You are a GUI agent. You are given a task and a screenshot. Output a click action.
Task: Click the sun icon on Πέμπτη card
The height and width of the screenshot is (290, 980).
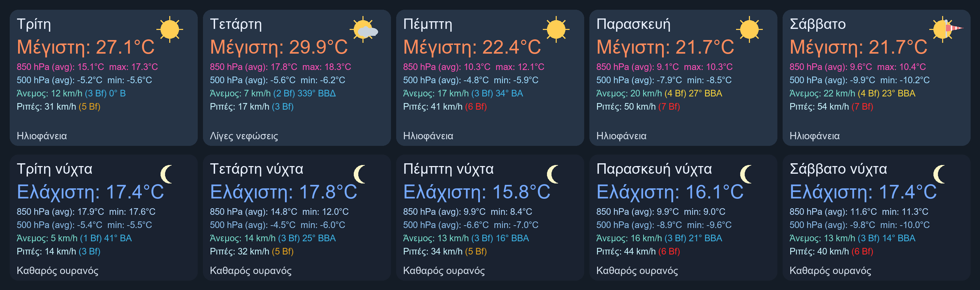(556, 29)
